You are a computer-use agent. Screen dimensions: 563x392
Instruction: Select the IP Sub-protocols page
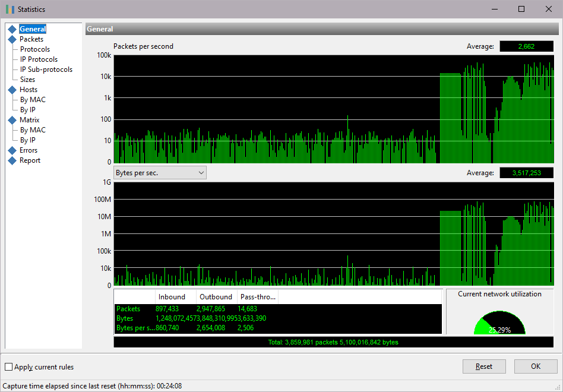[x=47, y=69]
